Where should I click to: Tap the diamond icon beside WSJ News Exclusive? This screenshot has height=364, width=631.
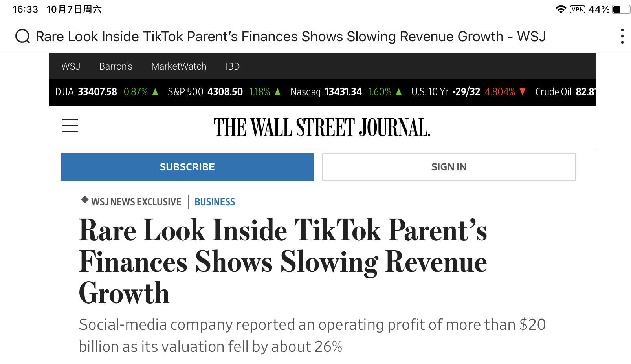click(84, 199)
